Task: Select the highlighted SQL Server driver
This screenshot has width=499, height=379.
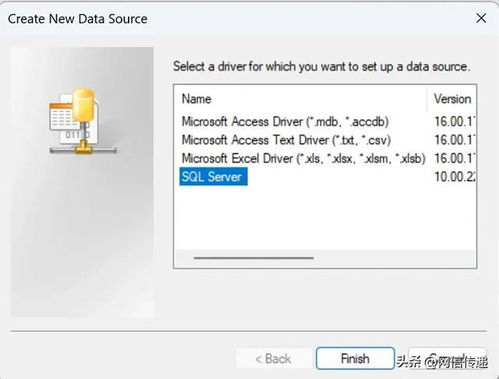Action: 213,177
